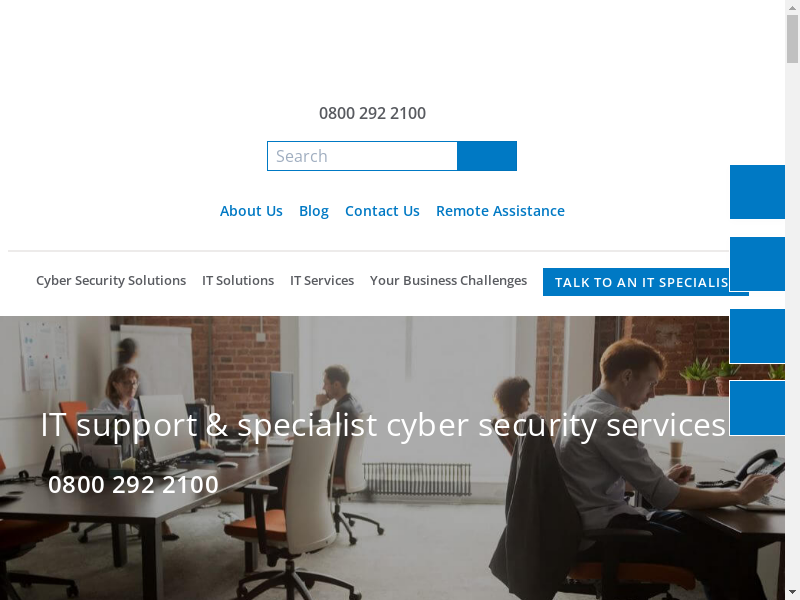Visit the Contact Us page

tap(382, 211)
